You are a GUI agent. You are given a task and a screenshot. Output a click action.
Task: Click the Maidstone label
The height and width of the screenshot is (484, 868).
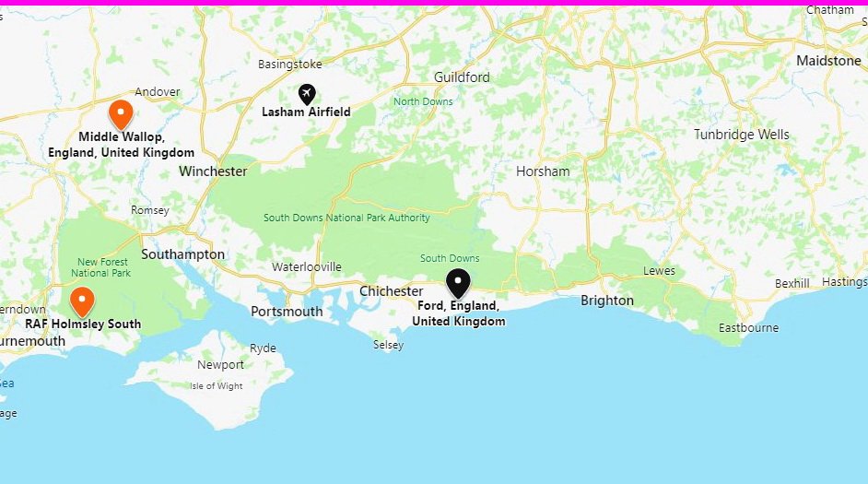tap(828, 60)
